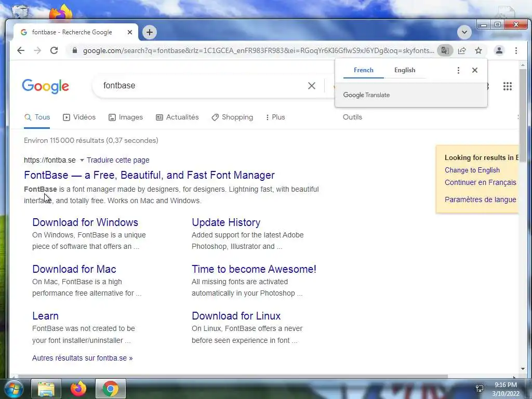The width and height of the screenshot is (532, 399).
Task: Click the Google Translate icon in address bar
Action: click(x=445, y=50)
